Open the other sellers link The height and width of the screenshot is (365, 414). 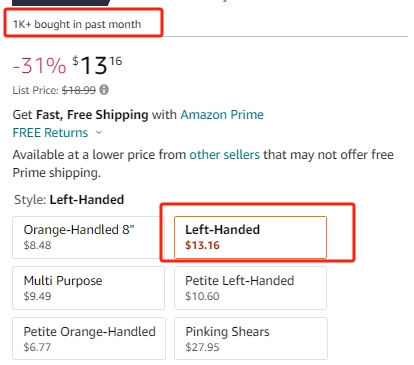click(x=224, y=155)
